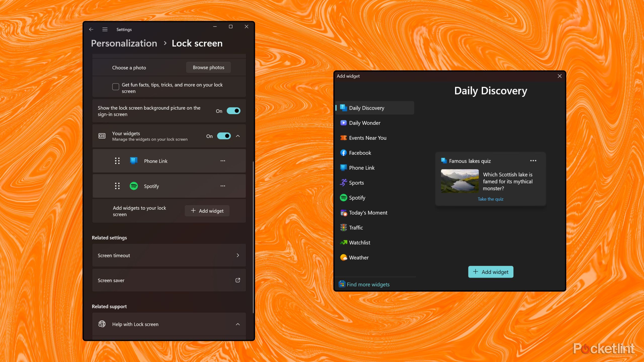Click the Spotify drag handle in Settings
Screen dimensions: 644x362
pyautogui.click(x=117, y=186)
